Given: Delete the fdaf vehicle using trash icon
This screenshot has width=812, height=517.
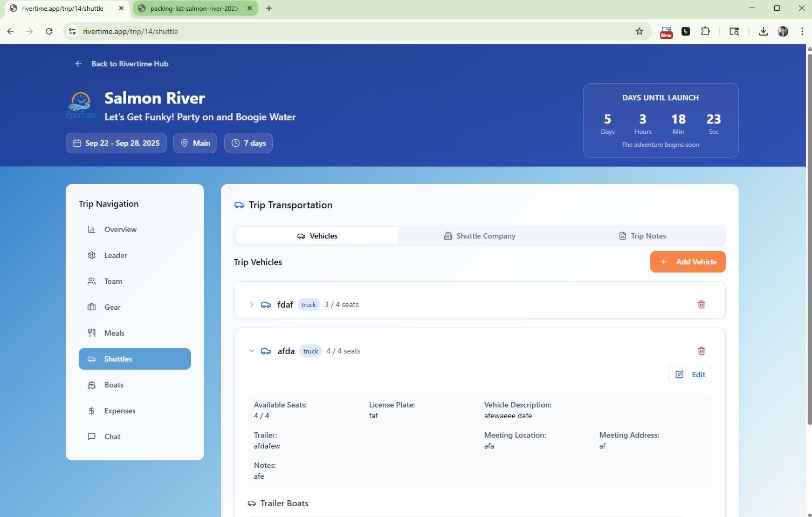Looking at the screenshot, I should pyautogui.click(x=701, y=304).
